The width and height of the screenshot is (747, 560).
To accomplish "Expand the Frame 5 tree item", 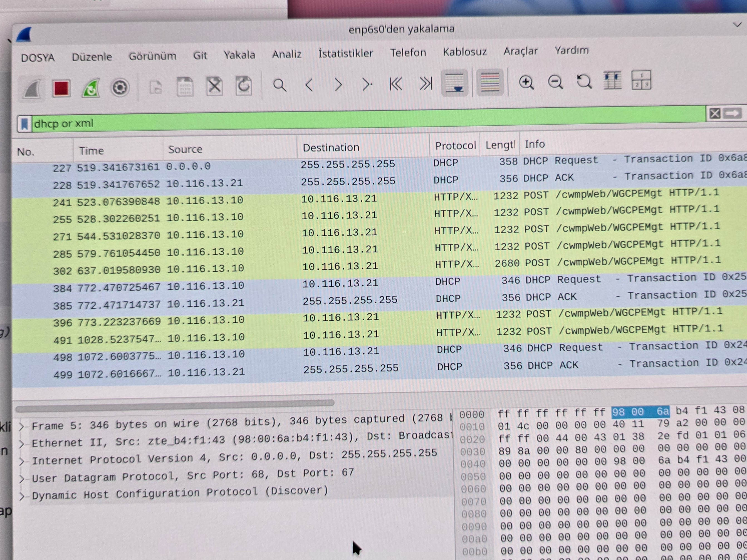I will coord(22,426).
